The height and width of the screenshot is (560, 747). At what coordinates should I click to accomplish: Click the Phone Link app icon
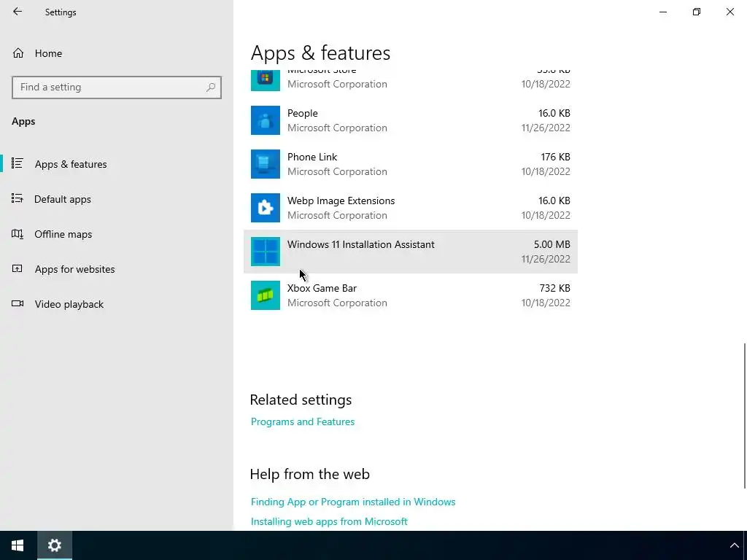coord(266,164)
